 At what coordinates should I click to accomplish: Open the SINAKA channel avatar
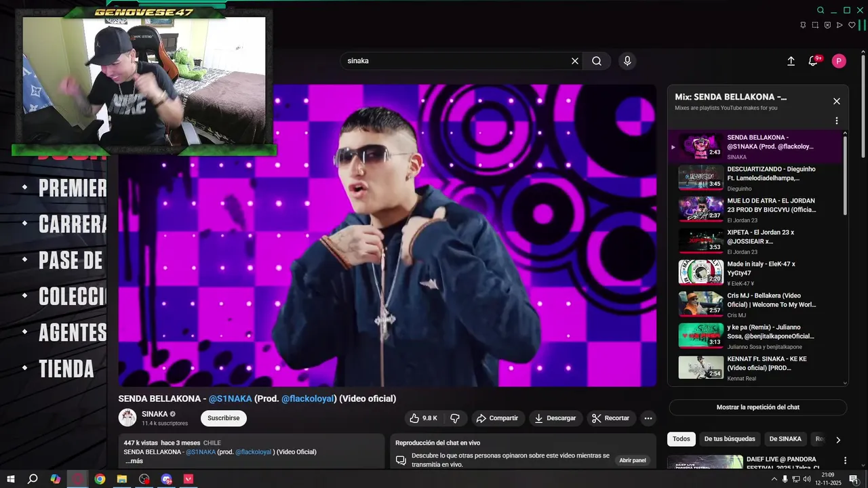(127, 418)
